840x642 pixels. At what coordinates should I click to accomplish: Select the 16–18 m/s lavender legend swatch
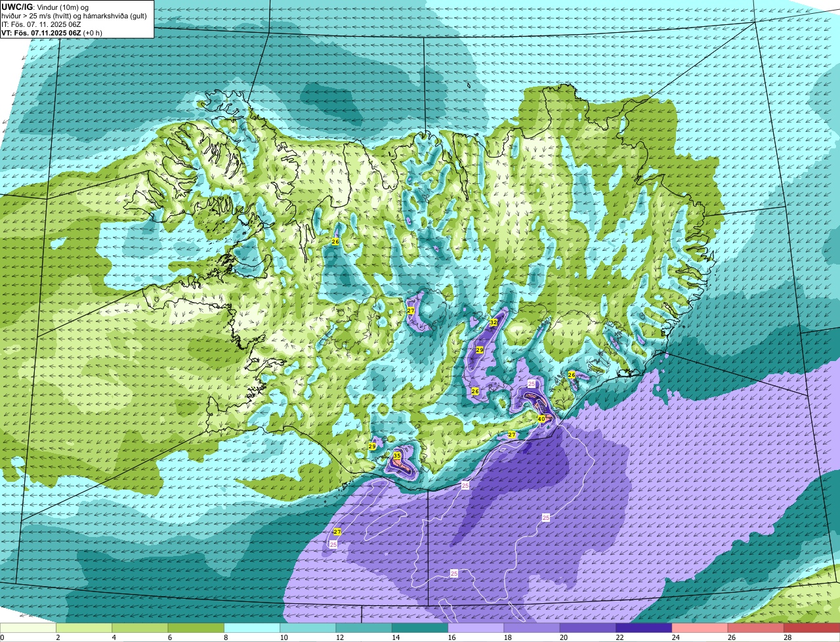click(x=476, y=628)
